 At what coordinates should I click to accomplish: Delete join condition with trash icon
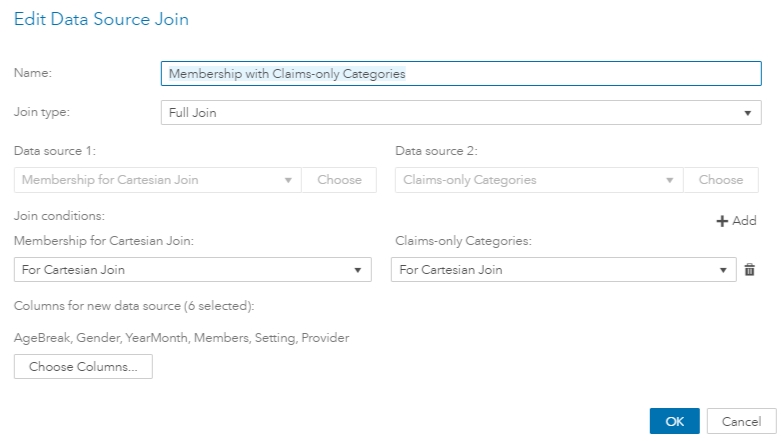(x=750, y=270)
